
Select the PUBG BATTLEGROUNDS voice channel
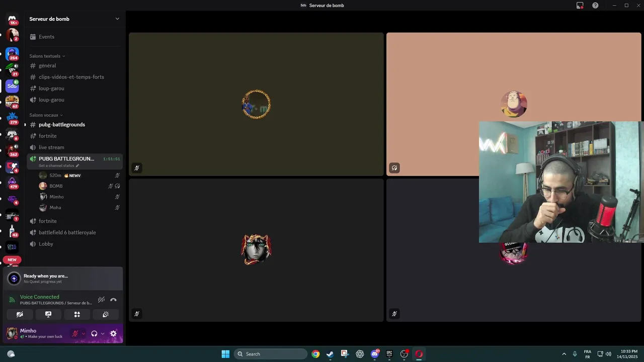click(74, 161)
